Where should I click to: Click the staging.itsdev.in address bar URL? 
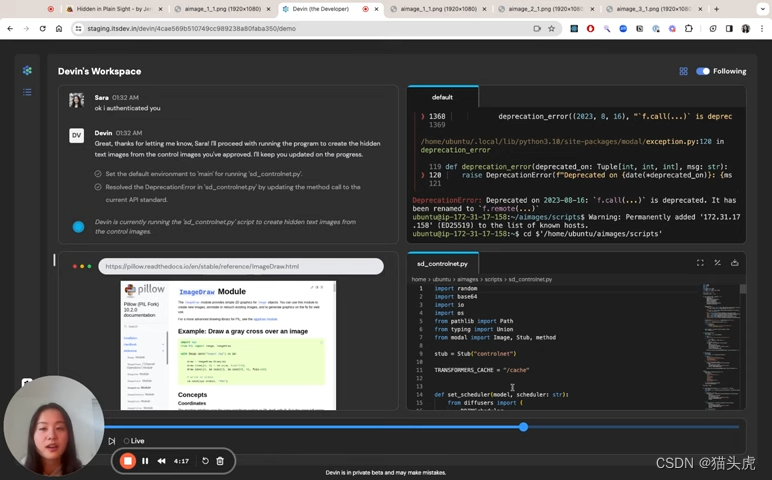192,29
